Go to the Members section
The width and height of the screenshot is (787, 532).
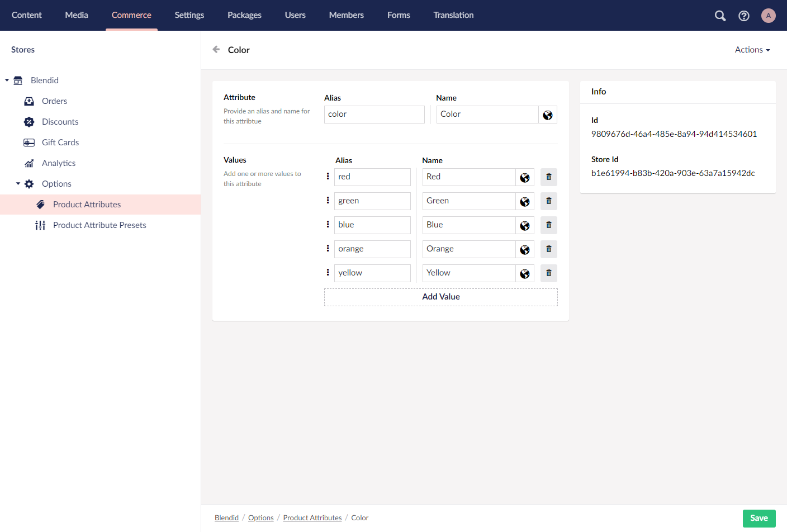click(x=346, y=15)
